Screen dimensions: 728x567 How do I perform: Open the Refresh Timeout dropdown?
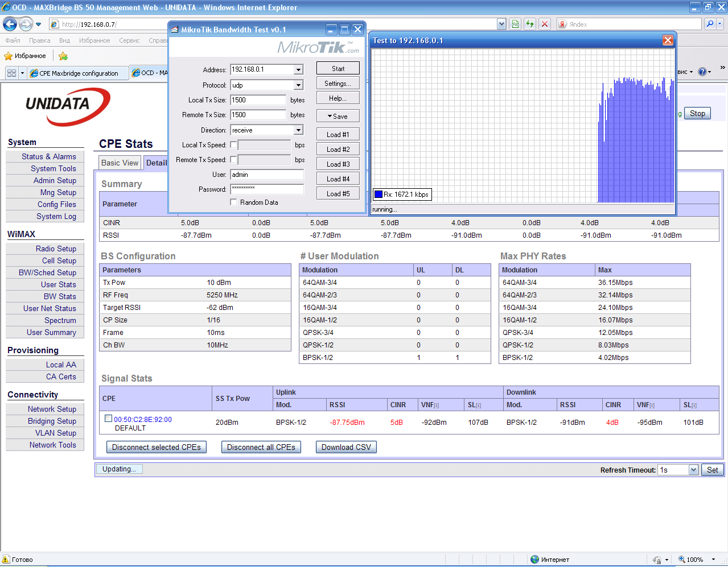click(x=693, y=470)
